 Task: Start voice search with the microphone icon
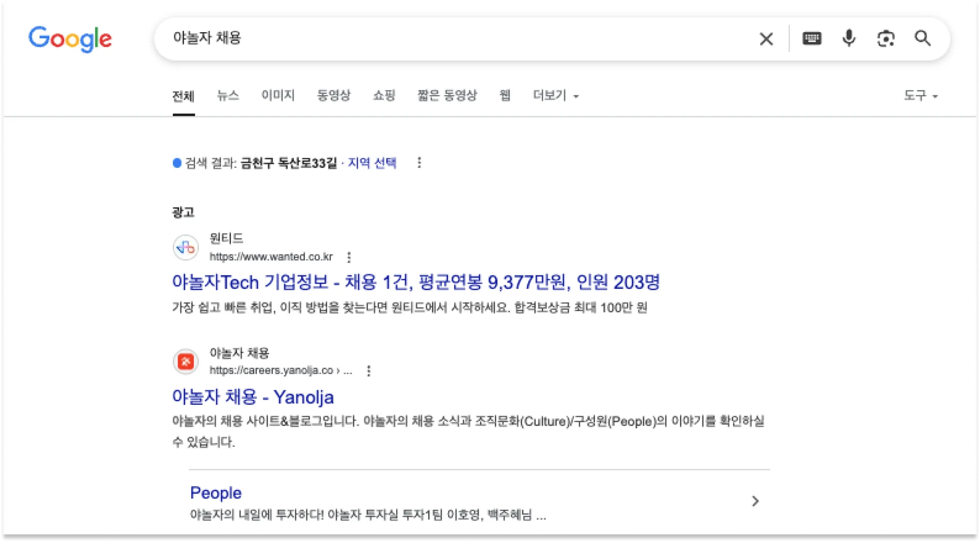[x=848, y=39]
